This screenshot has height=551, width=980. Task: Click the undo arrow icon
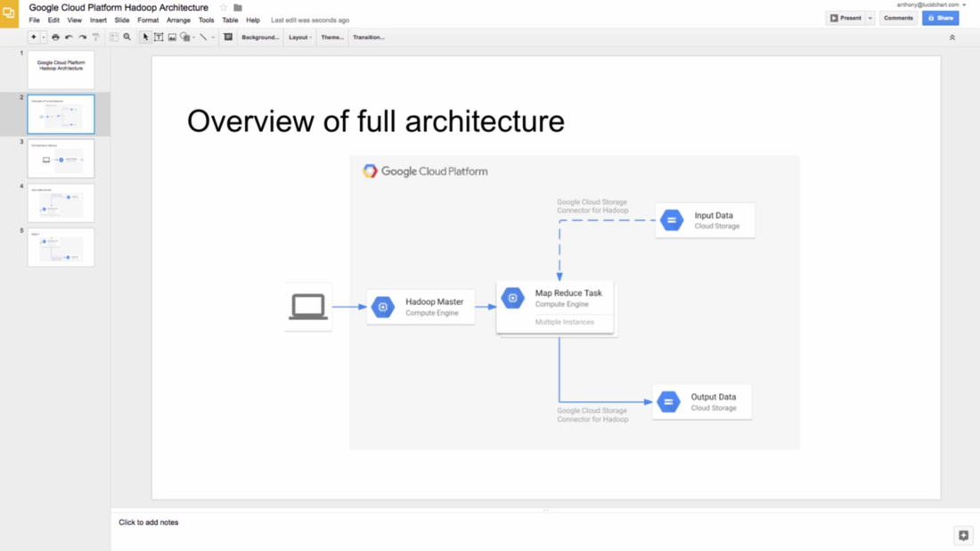click(x=69, y=37)
